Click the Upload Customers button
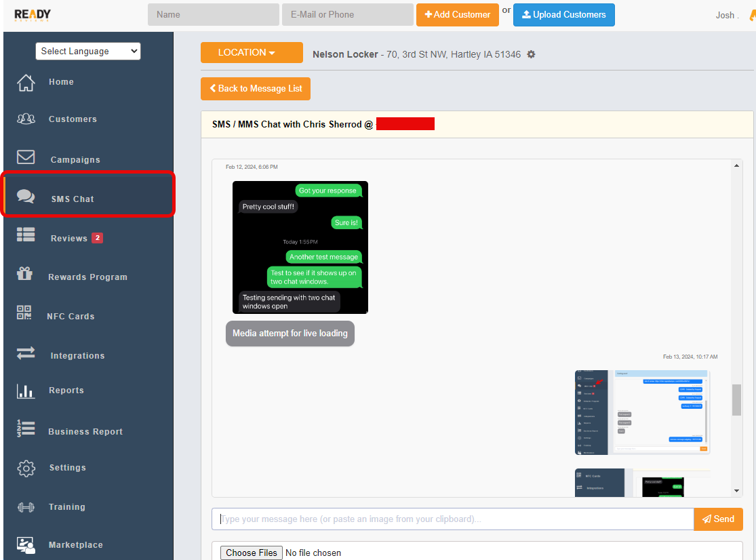The height and width of the screenshot is (560, 756). click(563, 15)
